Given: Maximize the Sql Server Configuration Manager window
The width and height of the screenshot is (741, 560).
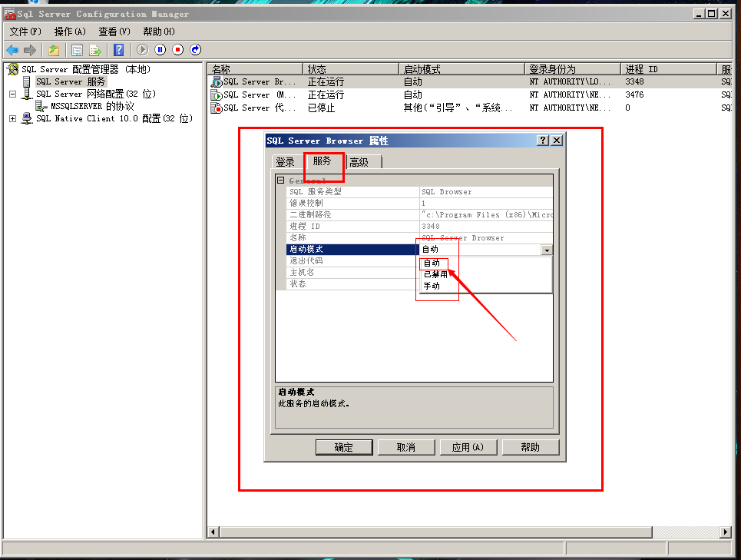Looking at the screenshot, I should click(712, 14).
